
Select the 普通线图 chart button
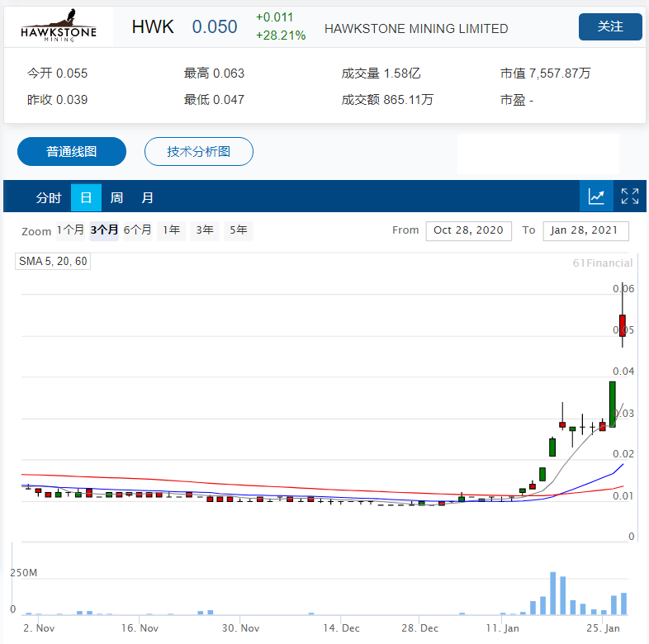(72, 151)
